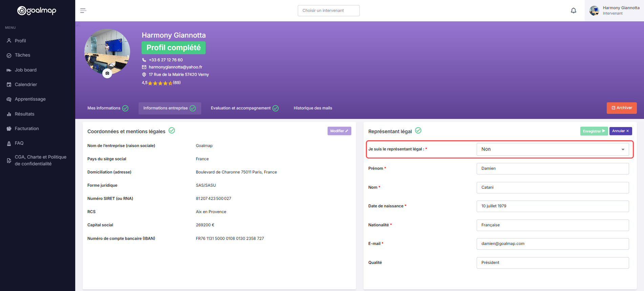
Task: Click the user avatar in the top bar
Action: [594, 11]
